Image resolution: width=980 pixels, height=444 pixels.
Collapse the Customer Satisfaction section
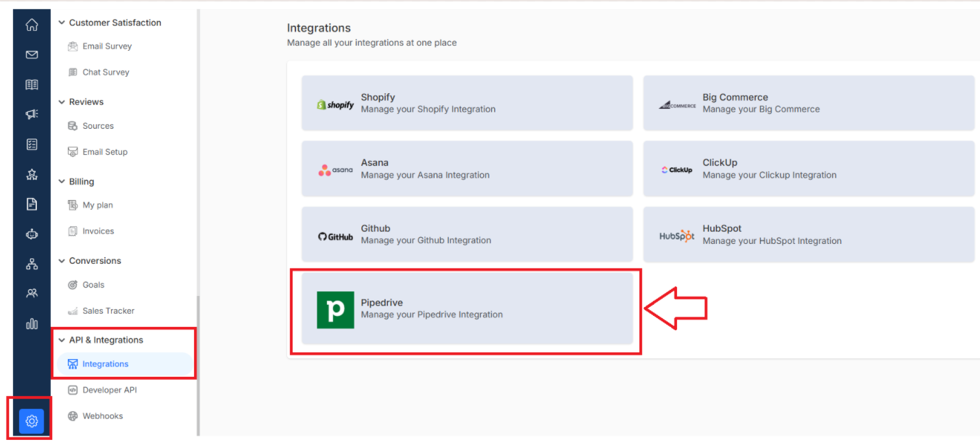[62, 23]
